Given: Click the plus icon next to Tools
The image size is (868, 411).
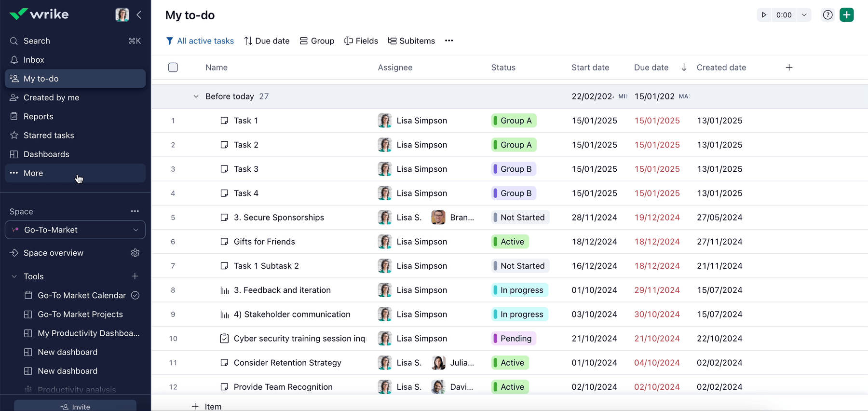Looking at the screenshot, I should (135, 276).
